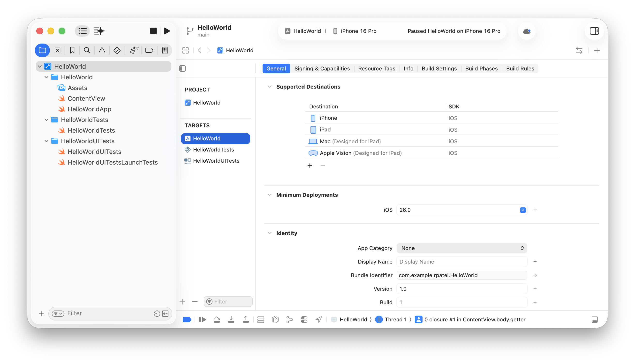
Task: Open the Resource Tags tab
Action: coord(377,68)
